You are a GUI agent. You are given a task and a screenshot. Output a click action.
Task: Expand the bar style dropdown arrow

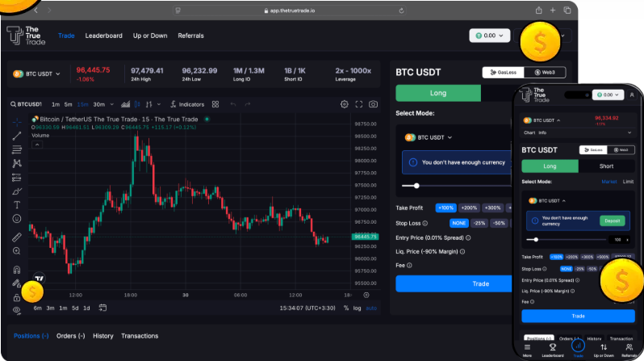click(x=159, y=104)
